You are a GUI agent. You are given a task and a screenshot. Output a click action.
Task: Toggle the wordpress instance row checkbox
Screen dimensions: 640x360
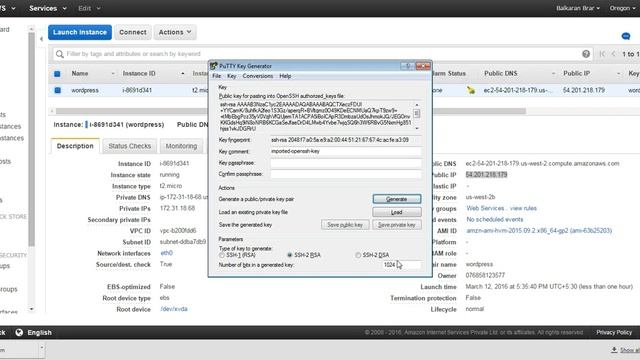pos(57,90)
